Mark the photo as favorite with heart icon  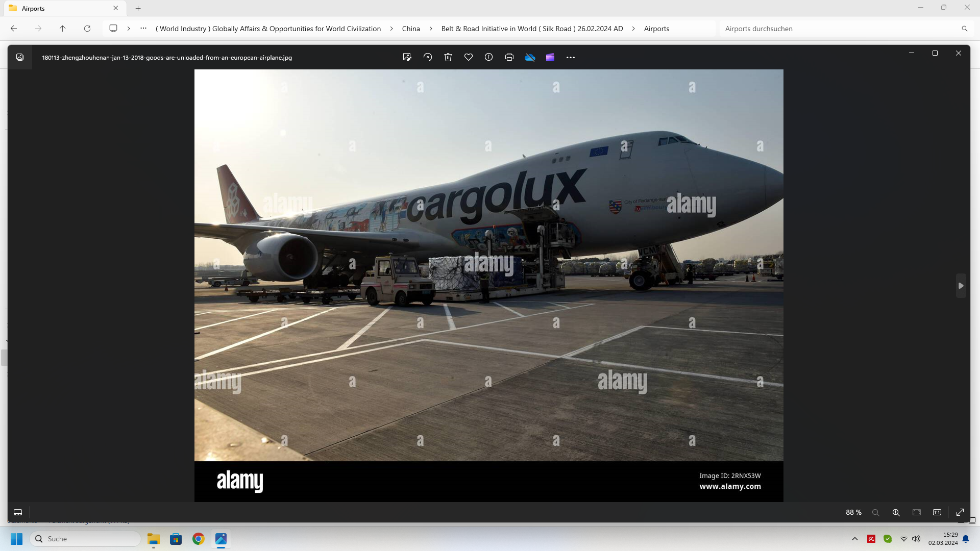pyautogui.click(x=469, y=57)
